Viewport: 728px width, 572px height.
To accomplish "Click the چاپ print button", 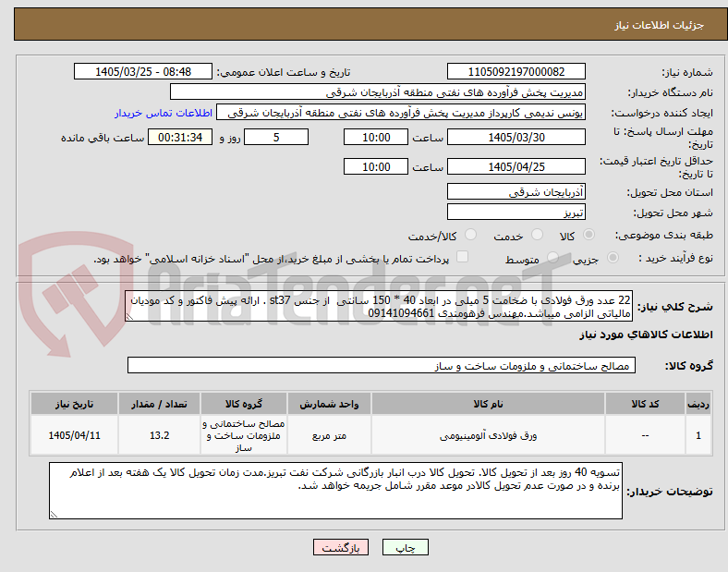I will coord(406,547).
